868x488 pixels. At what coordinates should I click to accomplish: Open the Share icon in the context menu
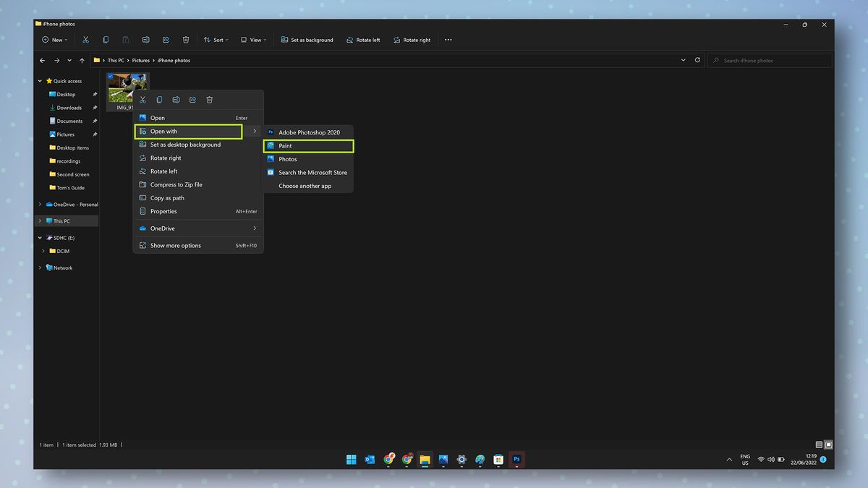[x=192, y=99]
